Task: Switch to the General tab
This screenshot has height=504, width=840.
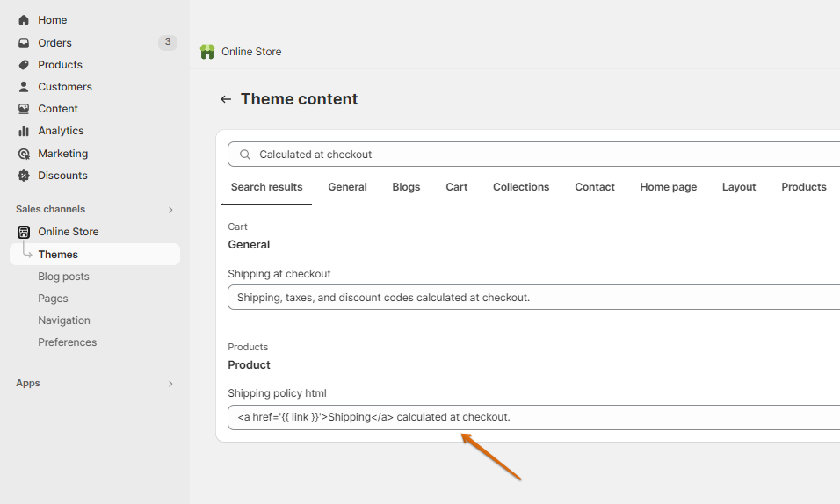Action: click(x=347, y=187)
